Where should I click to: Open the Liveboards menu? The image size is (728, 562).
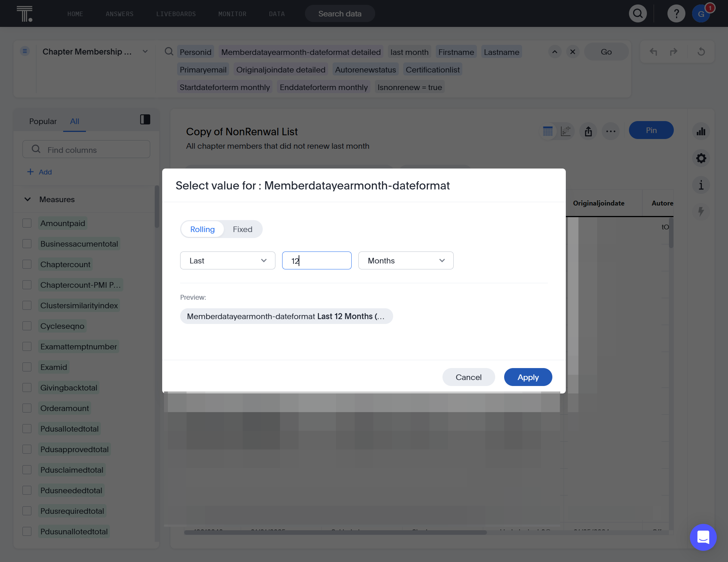176,14
